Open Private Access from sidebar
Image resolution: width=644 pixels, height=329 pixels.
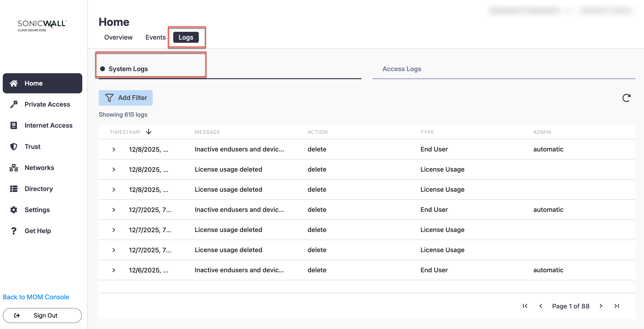coord(47,104)
